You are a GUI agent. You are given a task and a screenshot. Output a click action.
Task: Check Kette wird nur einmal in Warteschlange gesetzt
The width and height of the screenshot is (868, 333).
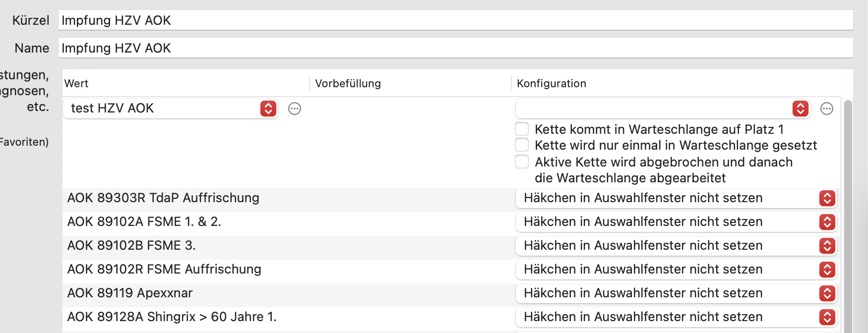(522, 145)
